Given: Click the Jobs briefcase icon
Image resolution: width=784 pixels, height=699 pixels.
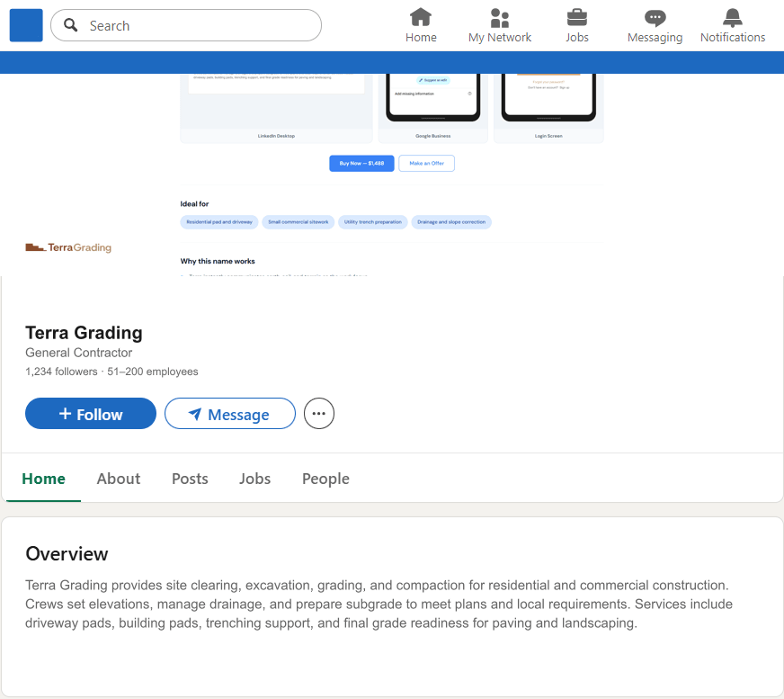Looking at the screenshot, I should pos(576,18).
